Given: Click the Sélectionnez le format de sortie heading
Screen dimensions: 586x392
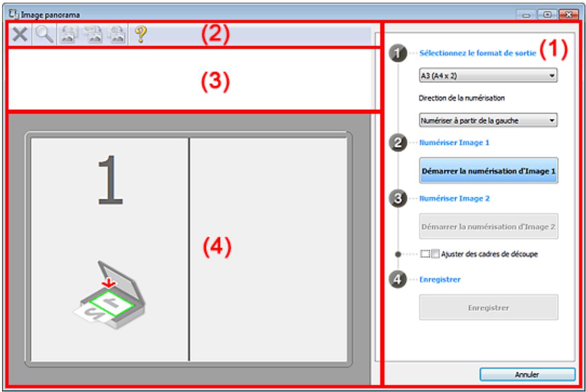Looking at the screenshot, I should (478, 53).
